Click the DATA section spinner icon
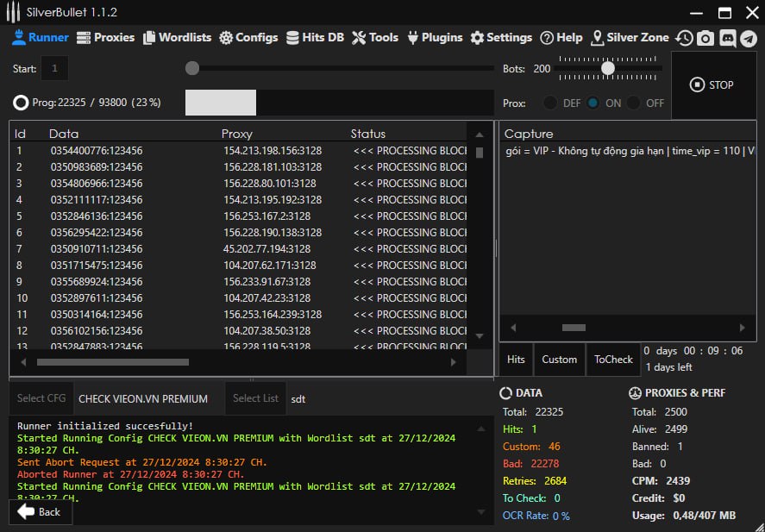This screenshot has height=532, width=765. [506, 393]
